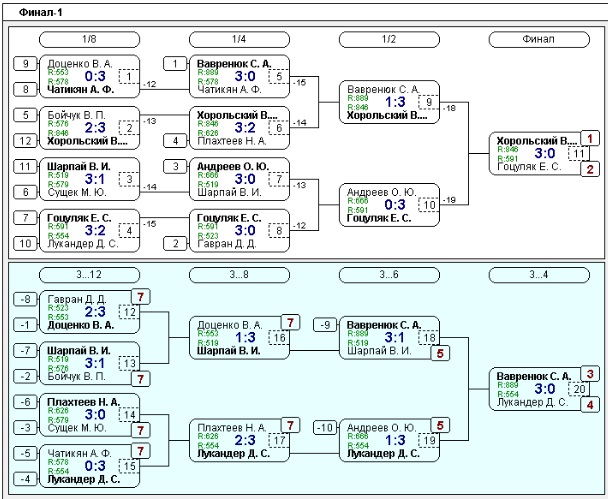Click place badge 7 beside Гавран Д. Д.
The image size is (608, 499).
click(x=140, y=297)
